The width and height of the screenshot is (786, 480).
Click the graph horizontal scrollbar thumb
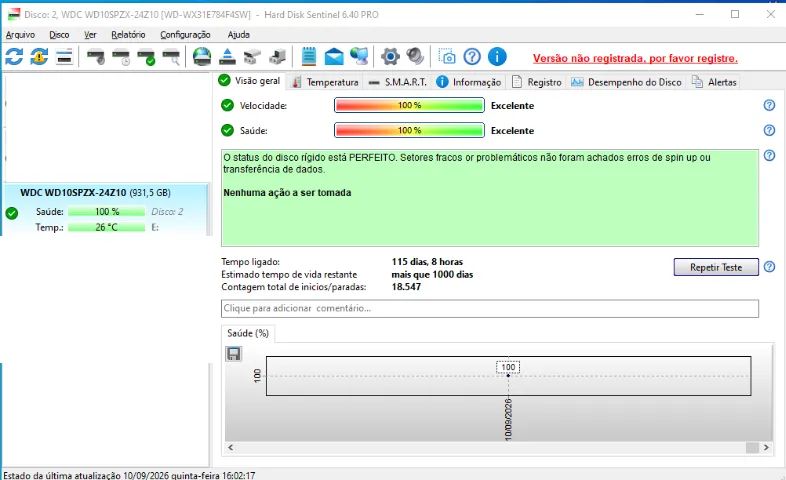pyautogui.click(x=752, y=447)
